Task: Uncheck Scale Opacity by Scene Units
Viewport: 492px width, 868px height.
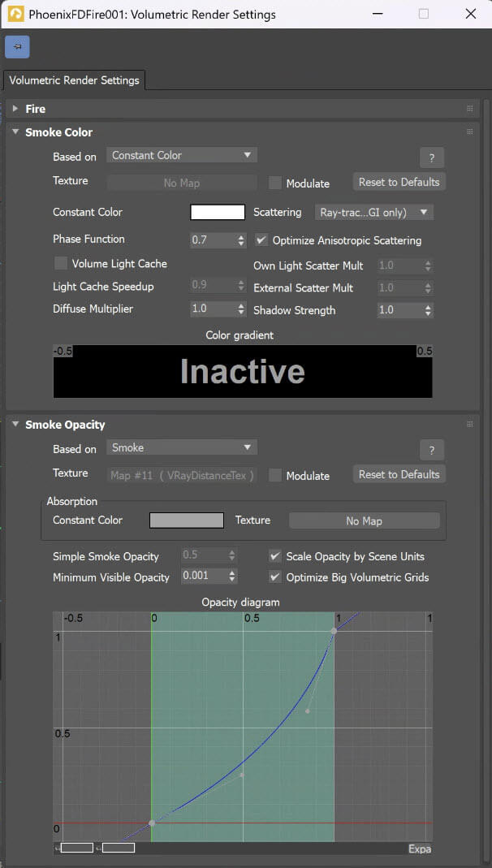Action: click(x=274, y=555)
